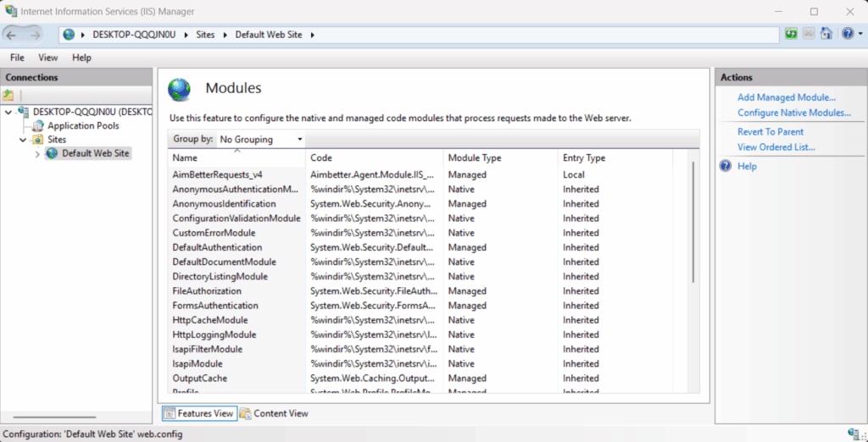This screenshot has width=868, height=442.
Task: Switch to Content View tab
Action: pyautogui.click(x=274, y=413)
